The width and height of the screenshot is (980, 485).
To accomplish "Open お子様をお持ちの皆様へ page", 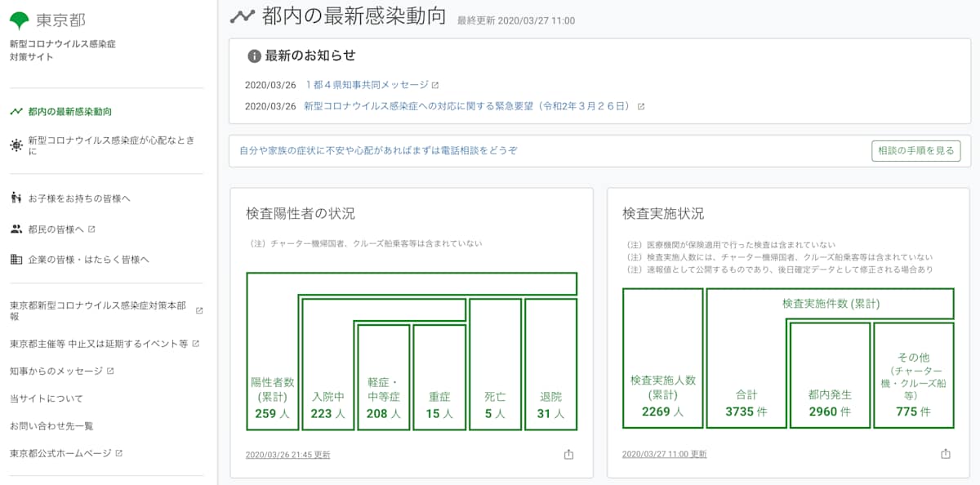I will pyautogui.click(x=79, y=198).
